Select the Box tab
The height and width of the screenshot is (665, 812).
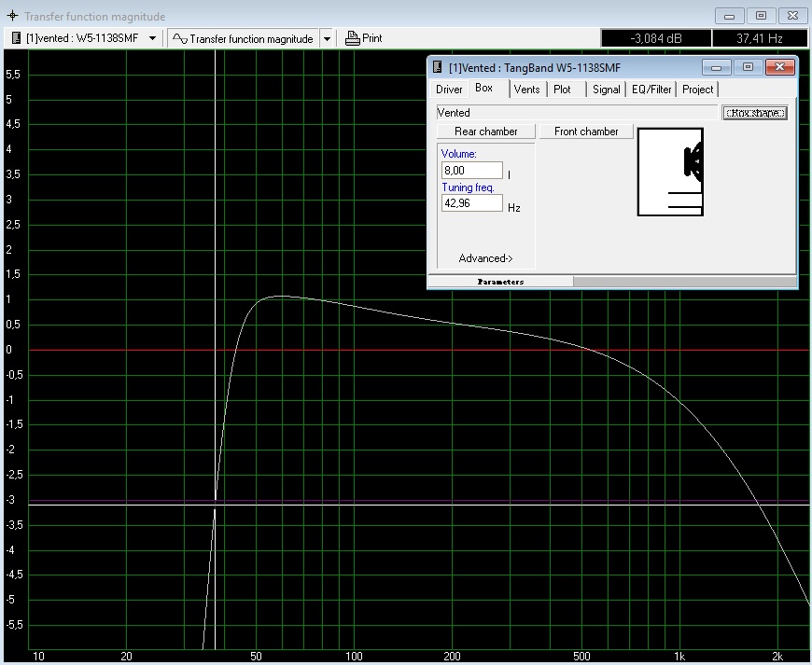pos(483,89)
